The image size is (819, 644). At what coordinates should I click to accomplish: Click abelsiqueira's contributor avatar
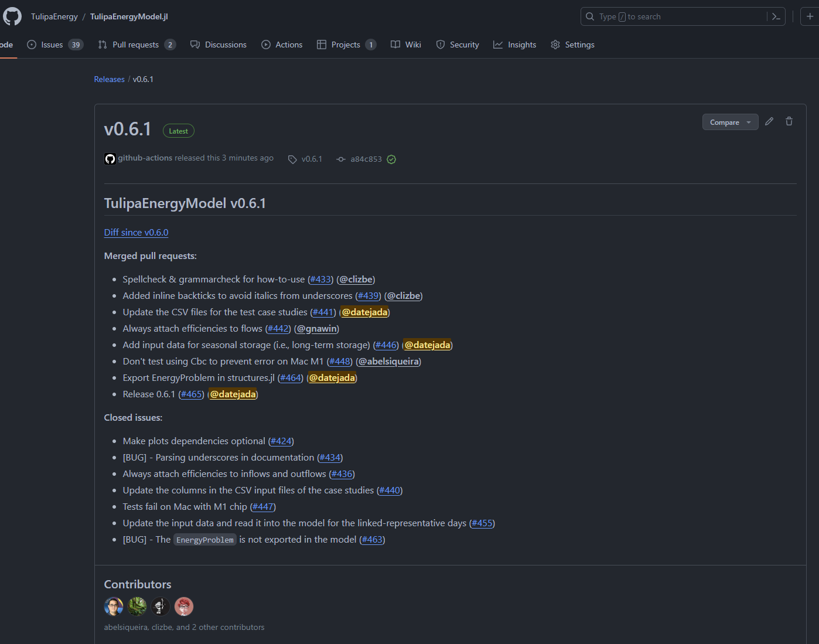click(x=114, y=606)
